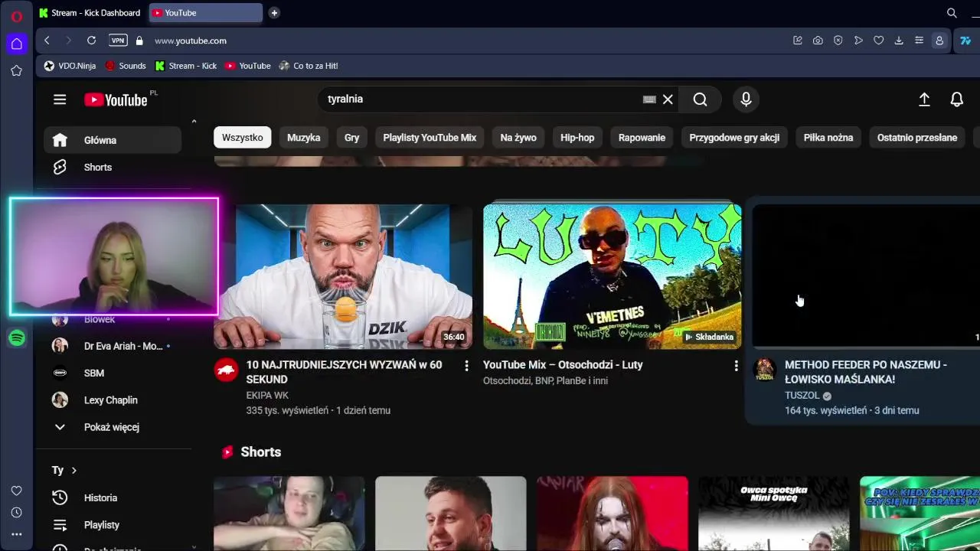The image size is (980, 551).
Task: Open the Sounds bookmark
Action: point(125,66)
